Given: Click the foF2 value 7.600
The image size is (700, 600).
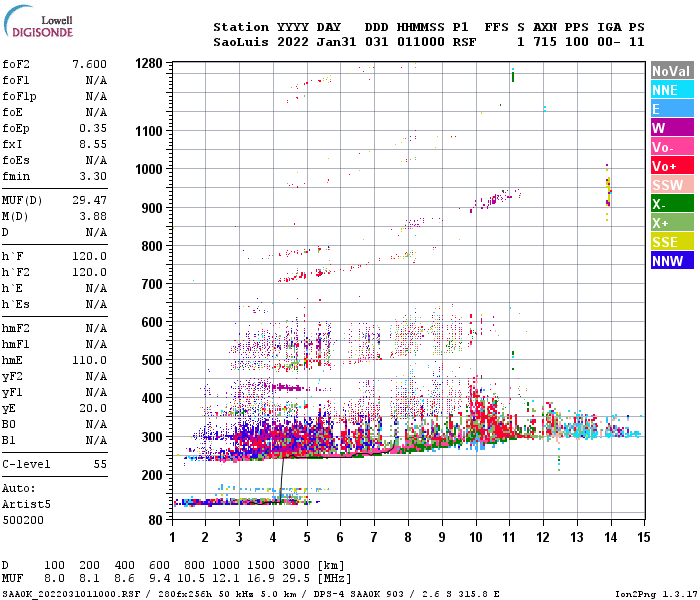Looking at the screenshot, I should coord(89,64).
